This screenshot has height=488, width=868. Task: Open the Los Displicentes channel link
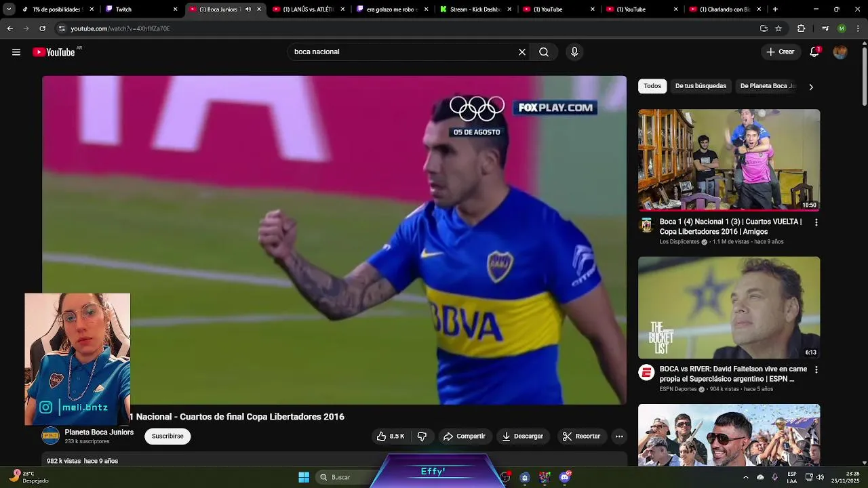coord(679,242)
